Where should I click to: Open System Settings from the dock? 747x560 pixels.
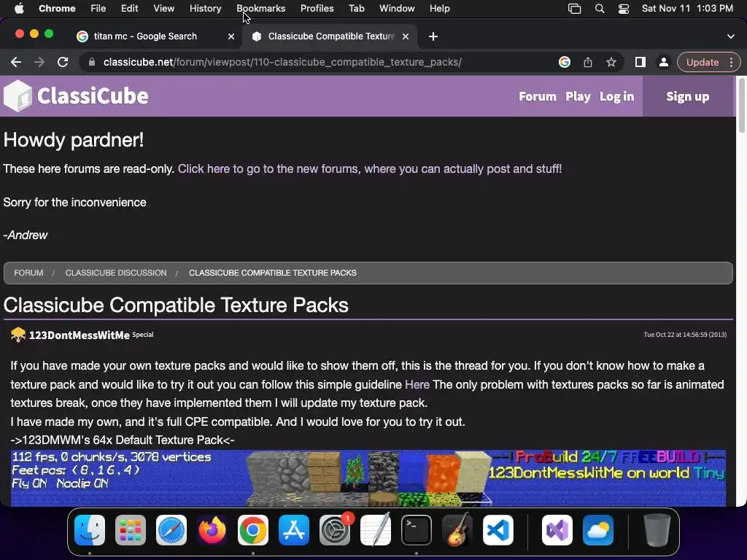click(x=334, y=530)
